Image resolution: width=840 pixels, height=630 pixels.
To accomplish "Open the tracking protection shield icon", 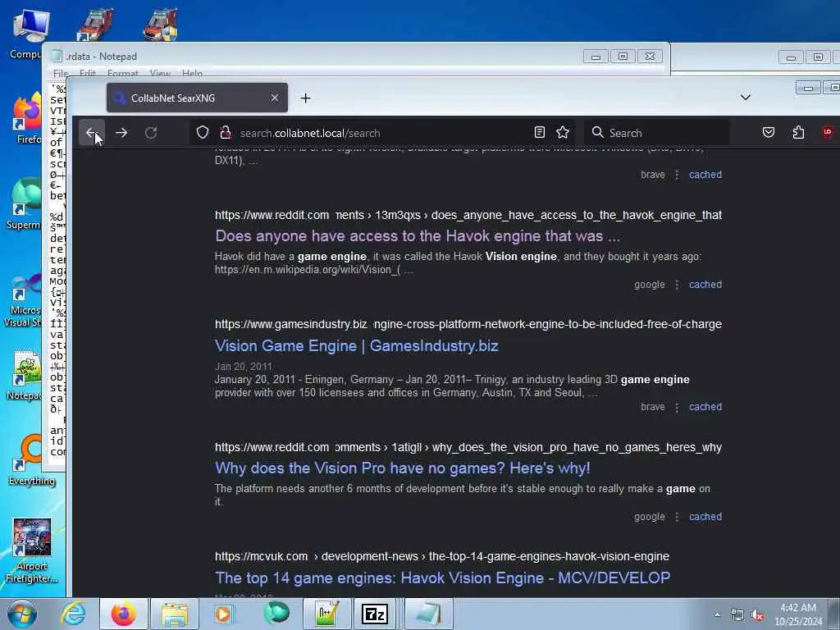I will pos(203,132).
